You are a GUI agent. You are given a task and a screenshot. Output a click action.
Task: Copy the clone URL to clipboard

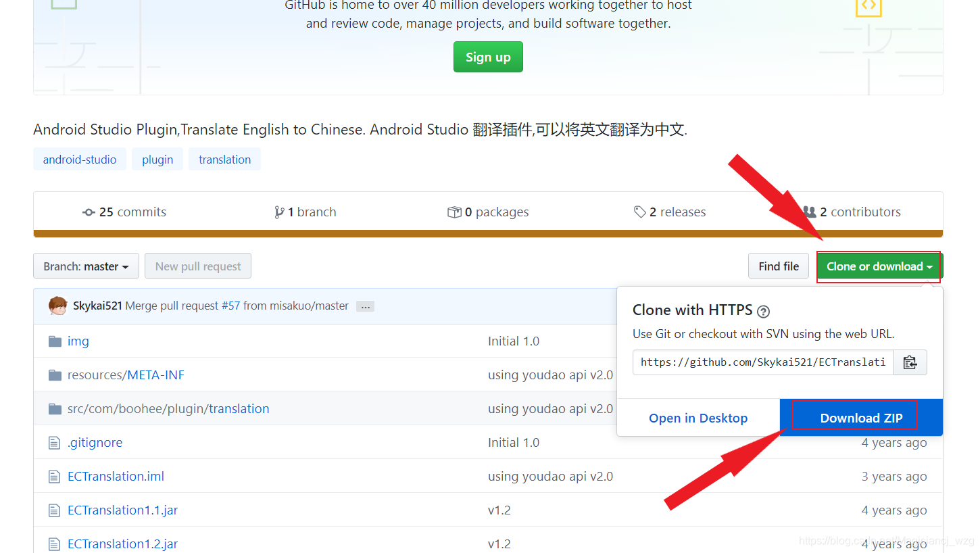coord(910,362)
